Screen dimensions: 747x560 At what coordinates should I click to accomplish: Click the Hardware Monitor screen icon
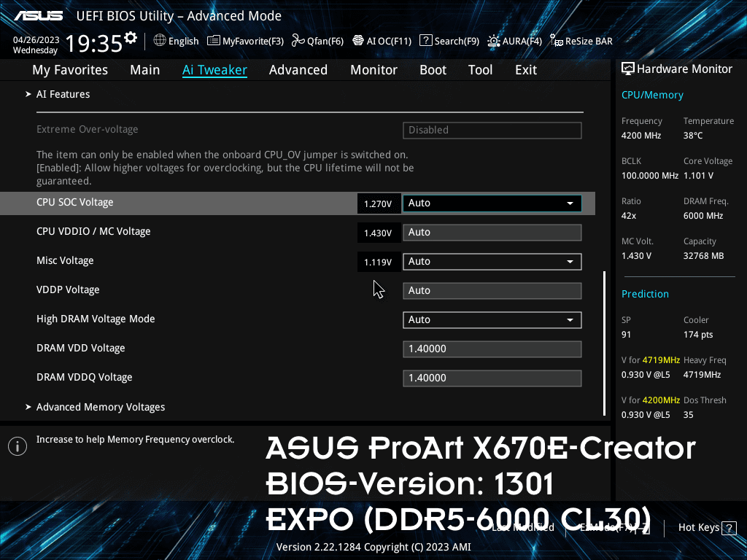point(628,69)
